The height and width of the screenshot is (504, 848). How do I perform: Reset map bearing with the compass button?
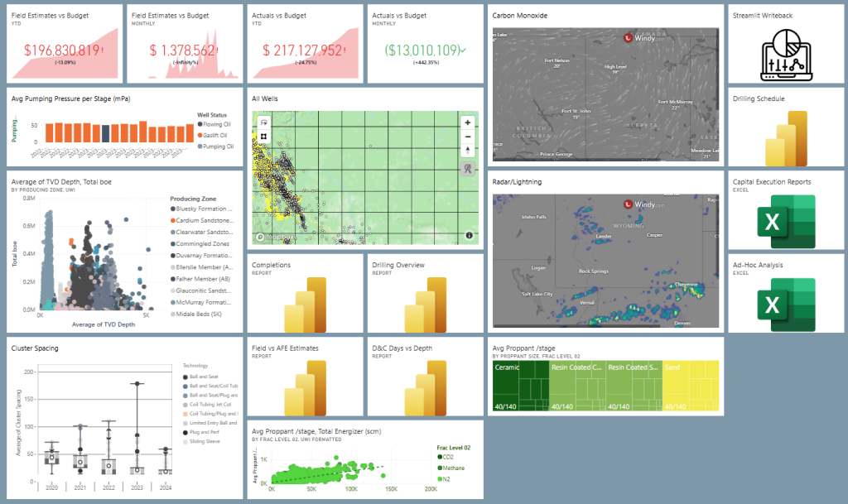[x=468, y=151]
